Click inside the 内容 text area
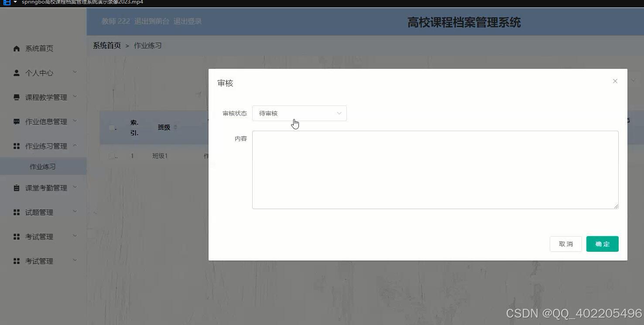The image size is (644, 325). click(435, 169)
